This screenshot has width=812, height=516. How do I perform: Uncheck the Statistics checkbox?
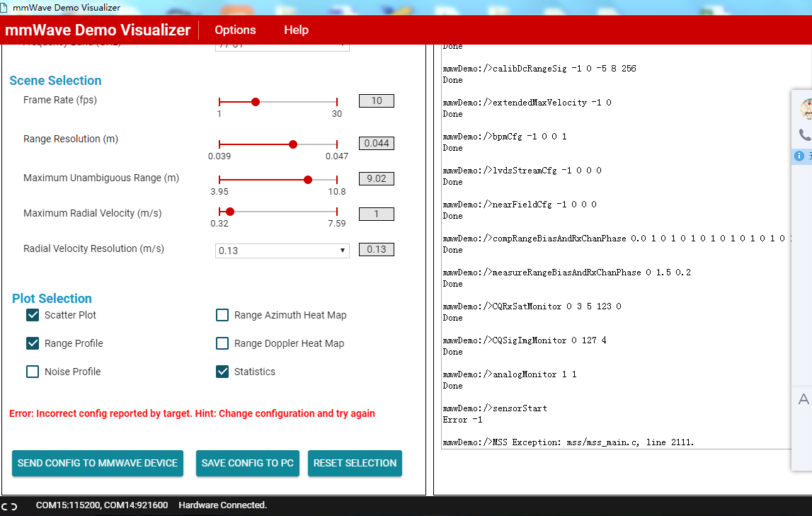click(x=222, y=372)
